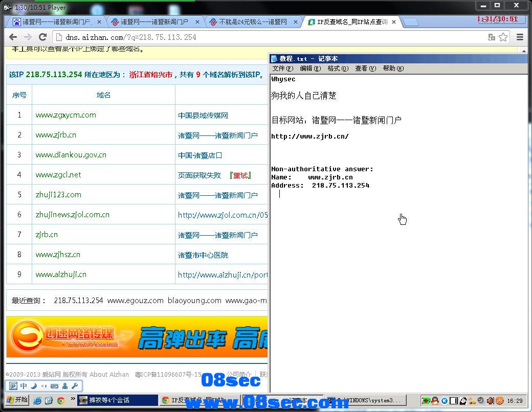This screenshot has width=532, height=412.
Task: Reload the aizhan page
Action: [43, 37]
